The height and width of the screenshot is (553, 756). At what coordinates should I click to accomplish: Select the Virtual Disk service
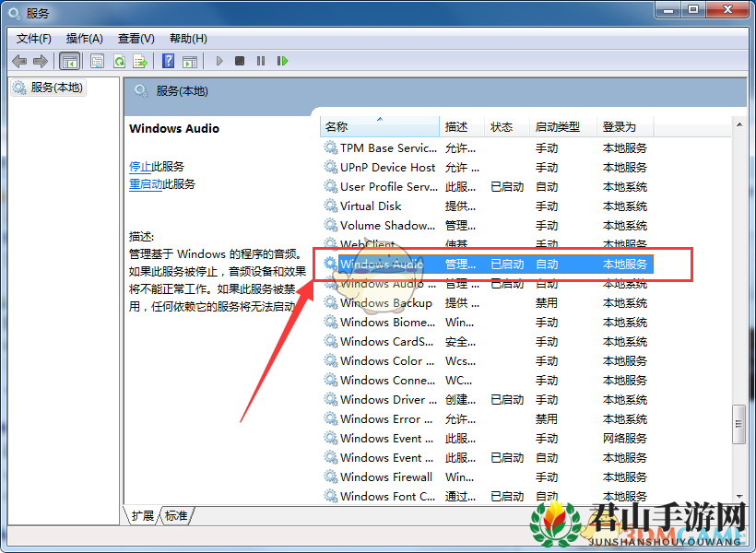pyautogui.click(x=487, y=206)
